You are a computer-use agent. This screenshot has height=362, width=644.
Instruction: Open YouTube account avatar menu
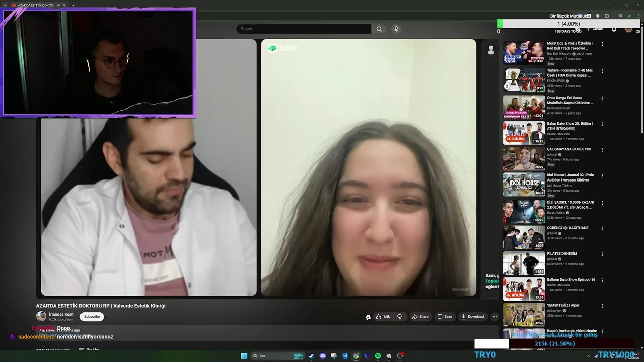pos(628,29)
